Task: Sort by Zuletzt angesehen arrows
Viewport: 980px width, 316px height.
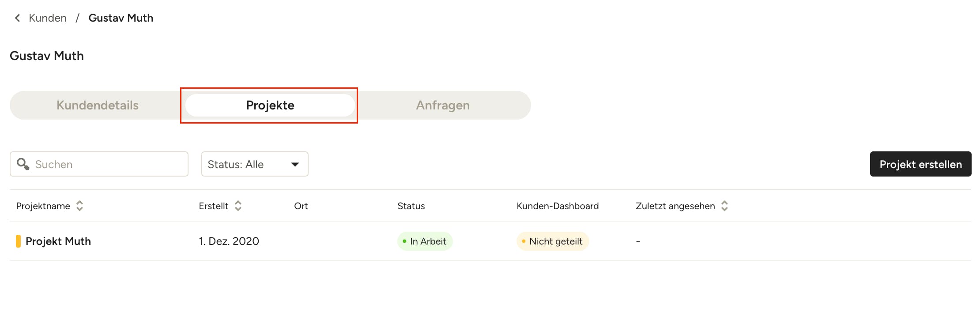Action: click(724, 206)
